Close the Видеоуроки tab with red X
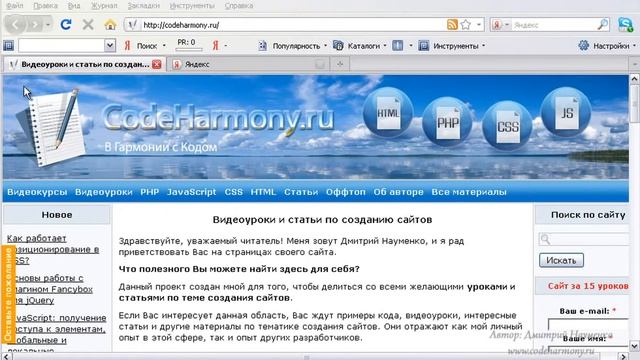This screenshot has width=640, height=360. point(157,64)
